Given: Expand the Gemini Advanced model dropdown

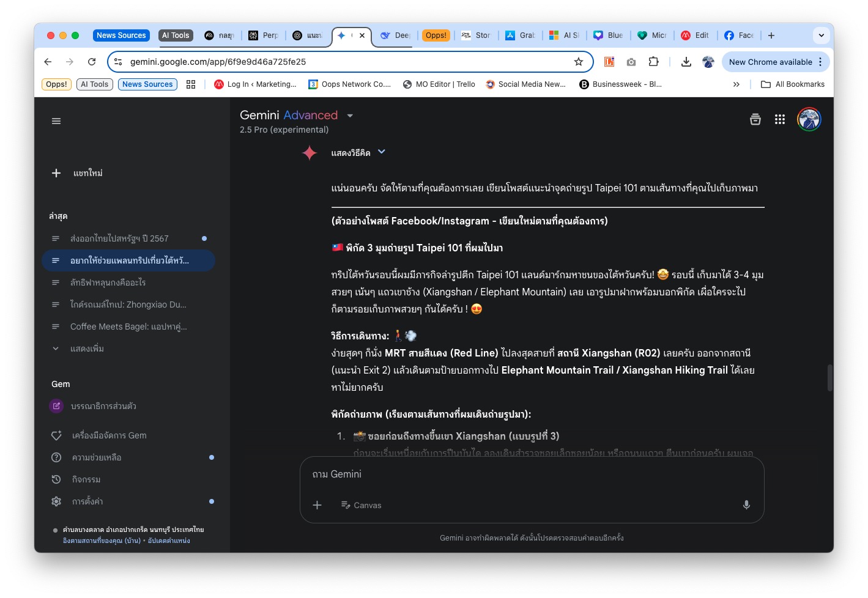Looking at the screenshot, I should [350, 116].
